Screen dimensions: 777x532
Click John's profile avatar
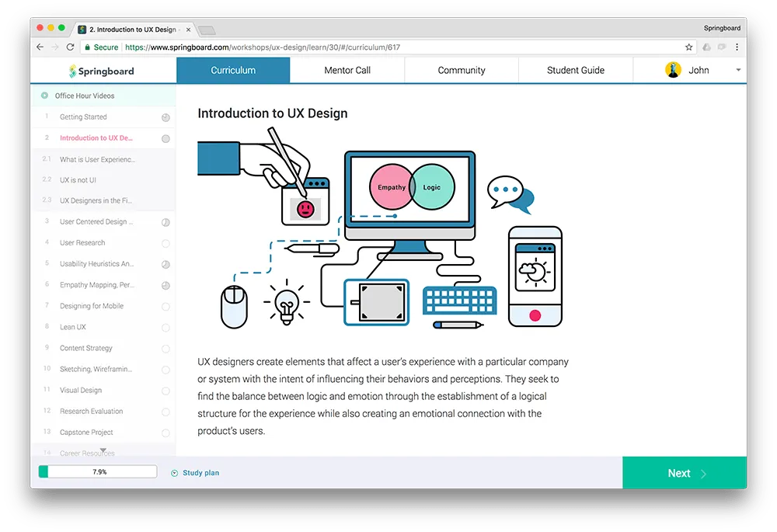click(x=673, y=70)
